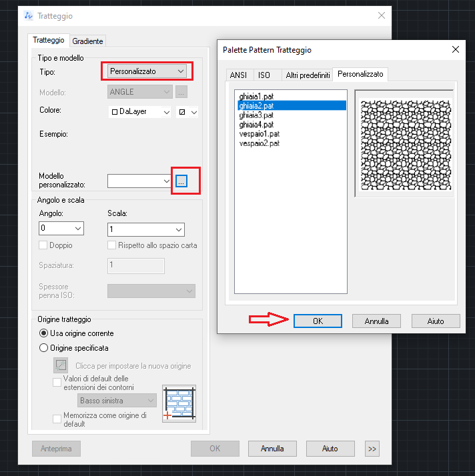Click the origin preview brick icon
The width and height of the screenshot is (475, 476).
(179, 404)
